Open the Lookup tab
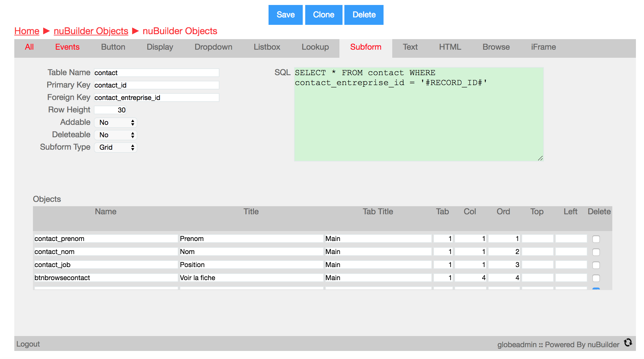 [x=315, y=47]
